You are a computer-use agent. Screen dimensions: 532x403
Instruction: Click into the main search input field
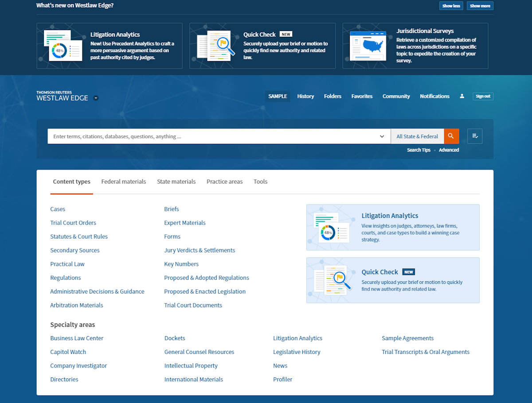pos(213,136)
